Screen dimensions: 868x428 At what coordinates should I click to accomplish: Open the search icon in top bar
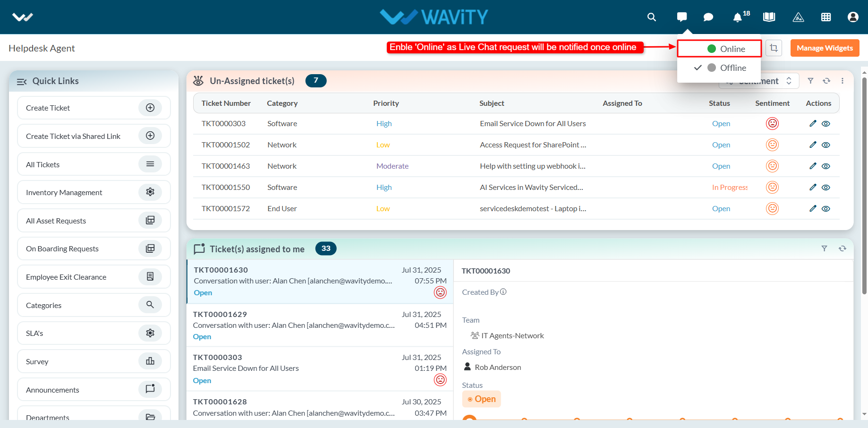(652, 17)
